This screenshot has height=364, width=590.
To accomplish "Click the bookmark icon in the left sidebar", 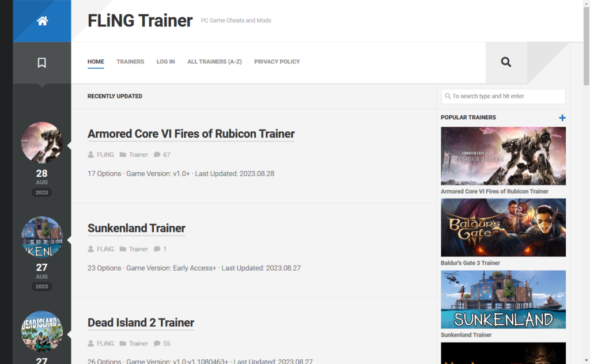I will coord(41,62).
